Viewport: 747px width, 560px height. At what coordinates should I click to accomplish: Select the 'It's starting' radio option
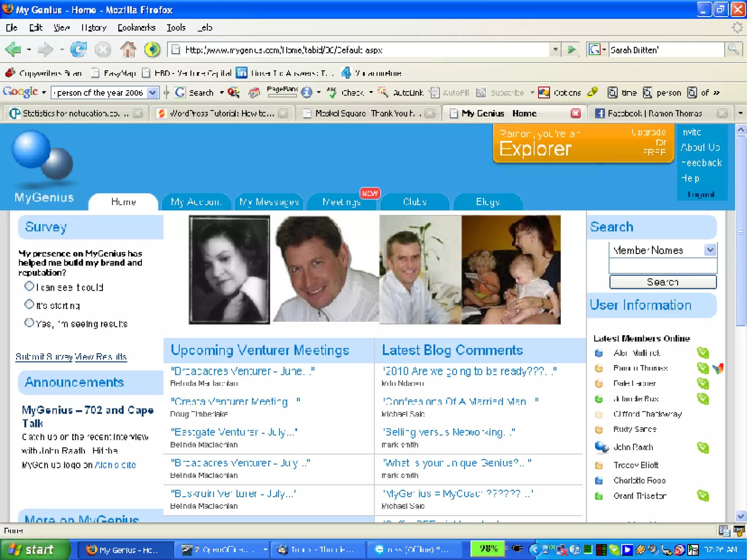tap(29, 304)
